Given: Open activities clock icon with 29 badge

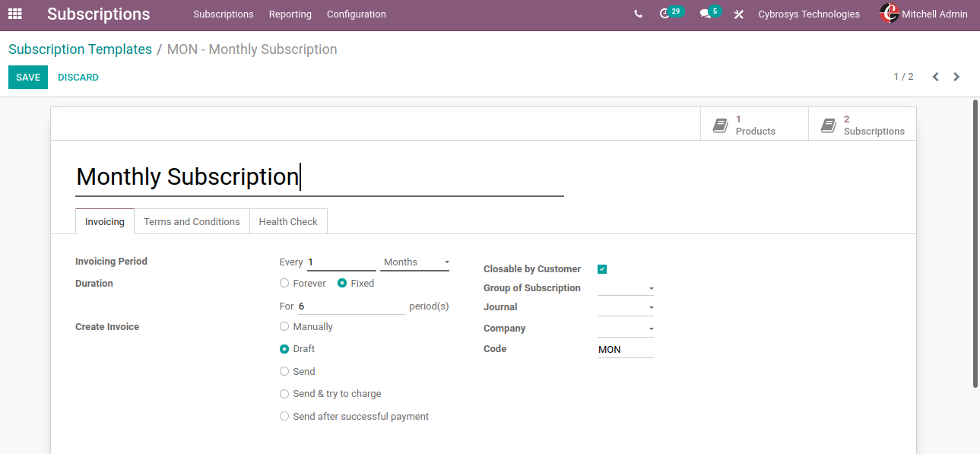Looking at the screenshot, I should 665,14.
